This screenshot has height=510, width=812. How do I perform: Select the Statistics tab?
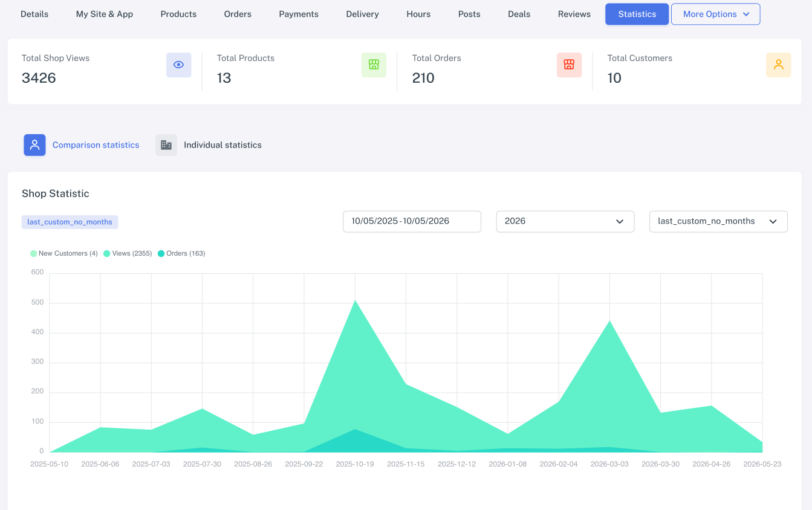coord(637,14)
